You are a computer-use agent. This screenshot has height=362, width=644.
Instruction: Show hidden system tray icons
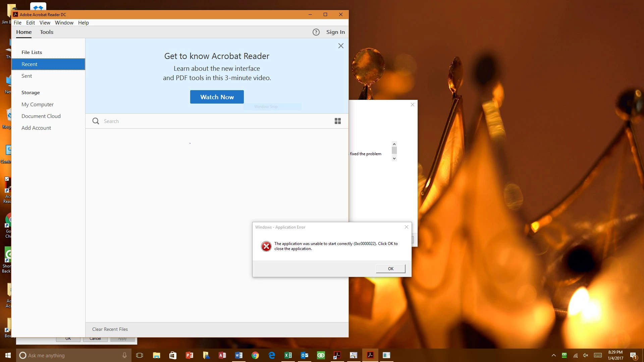tap(554, 355)
